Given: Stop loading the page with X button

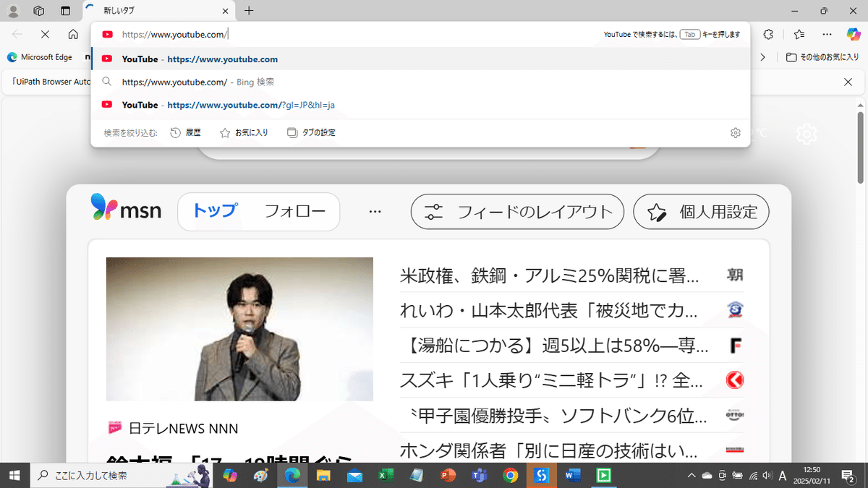Looking at the screenshot, I should click(x=45, y=34).
